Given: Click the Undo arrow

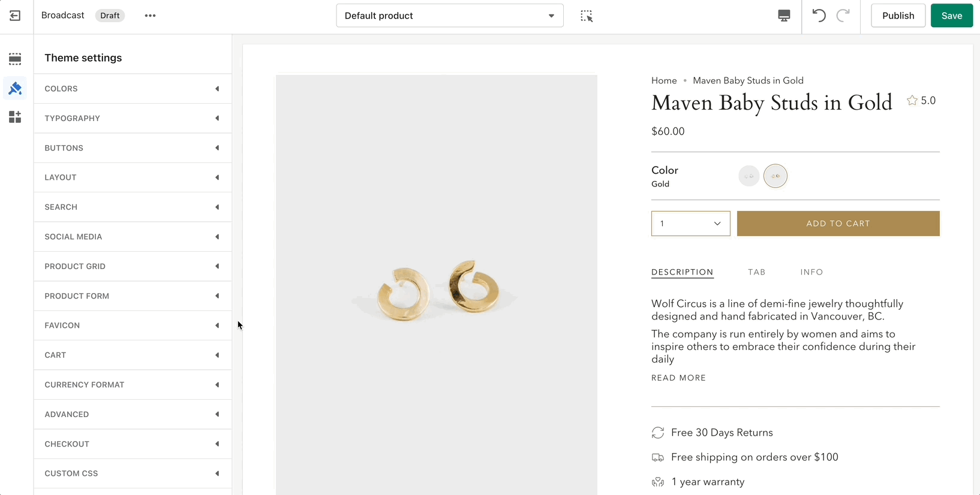Looking at the screenshot, I should tap(819, 16).
